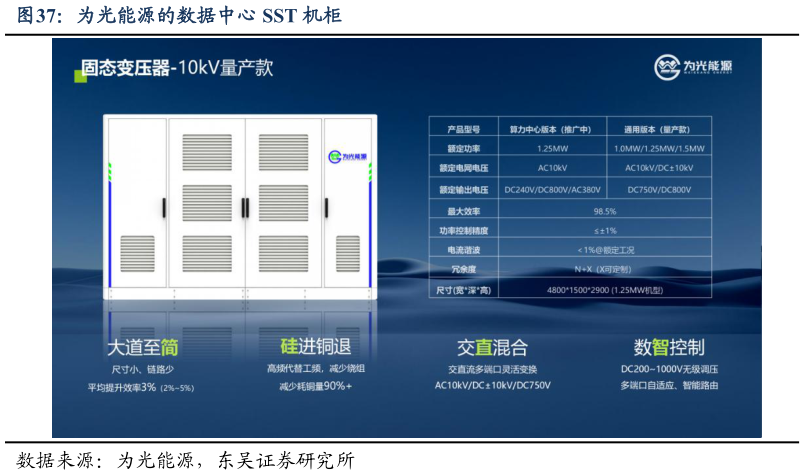805x475 pixels.
Task: Click the row label 最大效率
Action: [464, 211]
